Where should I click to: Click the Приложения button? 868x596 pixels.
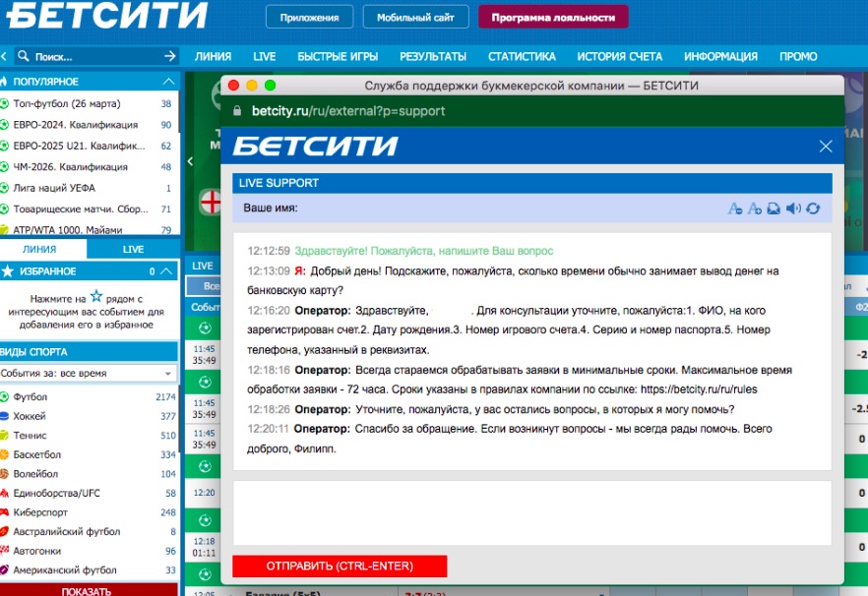coord(309,17)
